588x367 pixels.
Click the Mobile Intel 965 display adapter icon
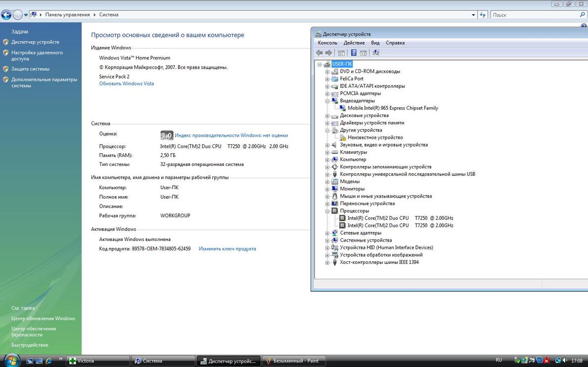click(x=343, y=108)
